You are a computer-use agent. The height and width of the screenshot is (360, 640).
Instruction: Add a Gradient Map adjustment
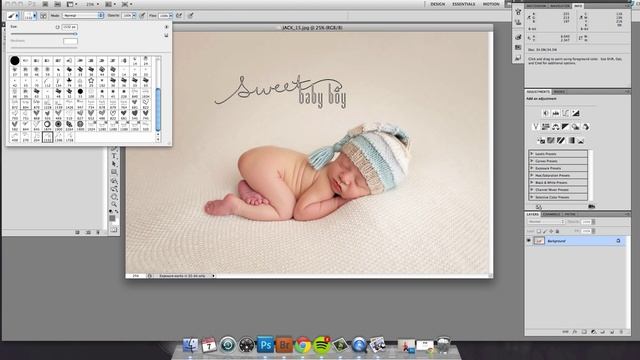pyautogui.click(x=571, y=141)
